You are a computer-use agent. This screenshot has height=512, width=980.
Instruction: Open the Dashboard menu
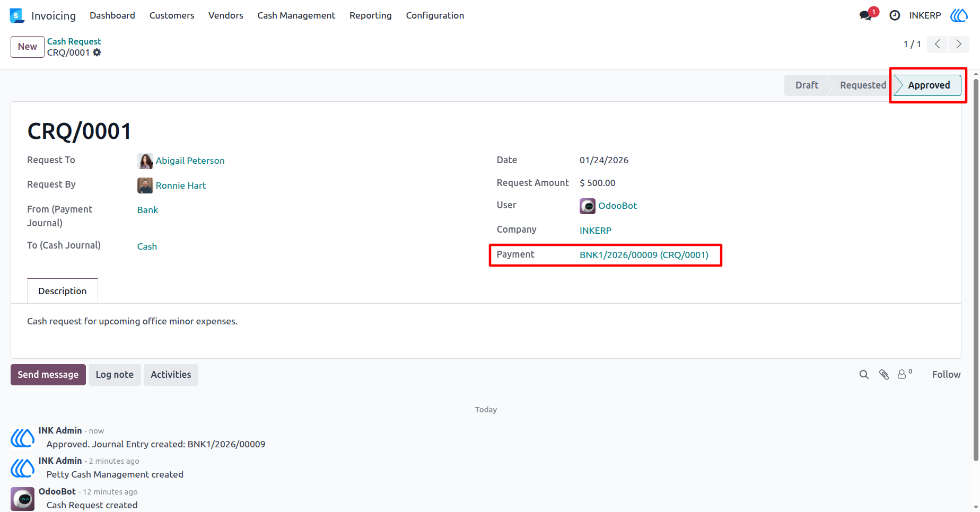[112, 15]
